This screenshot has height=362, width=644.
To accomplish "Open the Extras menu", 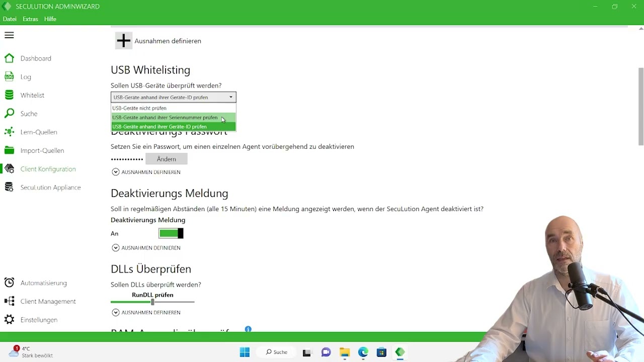I will [30, 19].
